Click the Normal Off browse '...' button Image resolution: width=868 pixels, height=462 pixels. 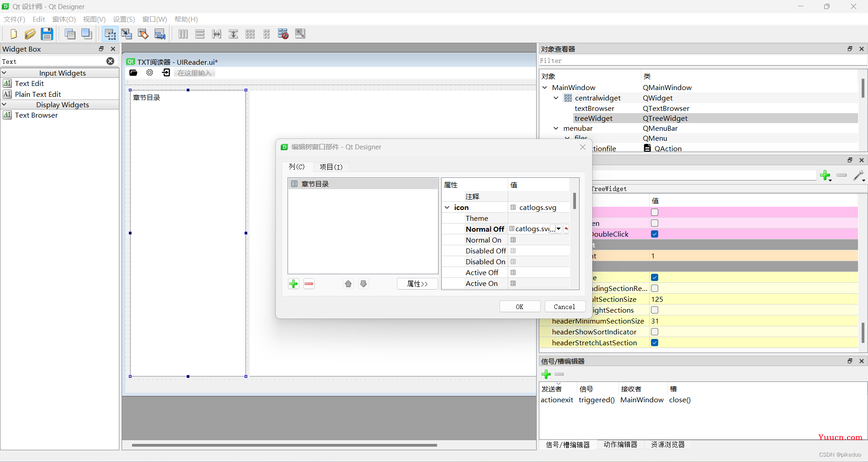pos(552,229)
